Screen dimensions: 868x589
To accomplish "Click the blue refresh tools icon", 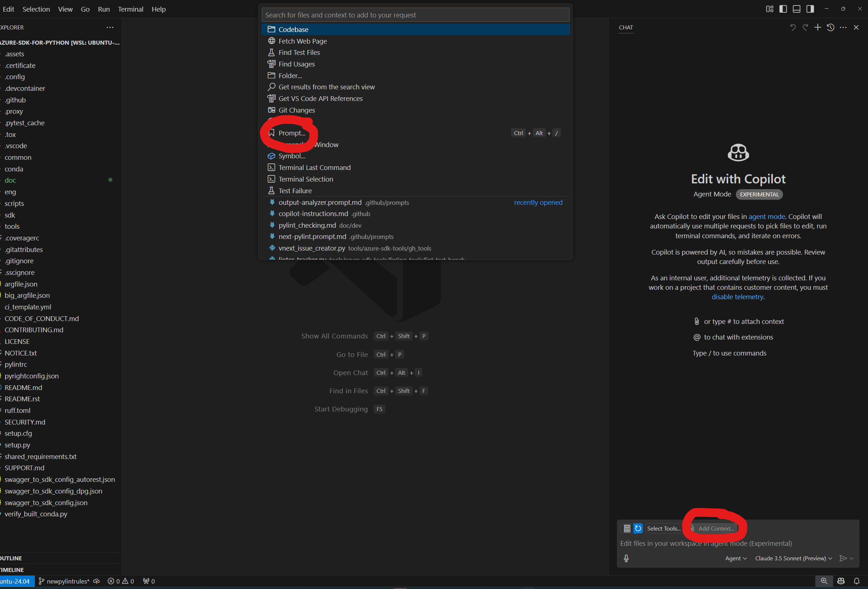I will (x=638, y=528).
